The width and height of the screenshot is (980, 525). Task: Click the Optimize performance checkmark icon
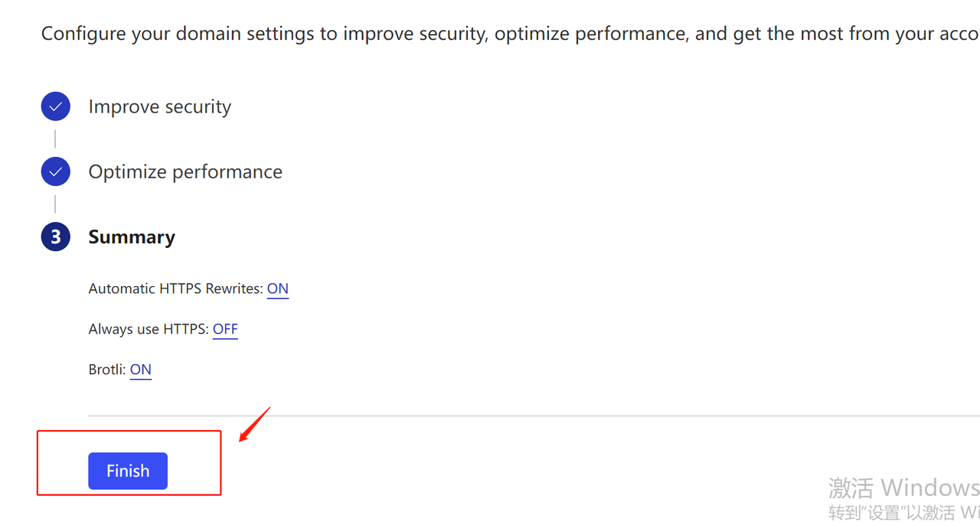pos(55,171)
